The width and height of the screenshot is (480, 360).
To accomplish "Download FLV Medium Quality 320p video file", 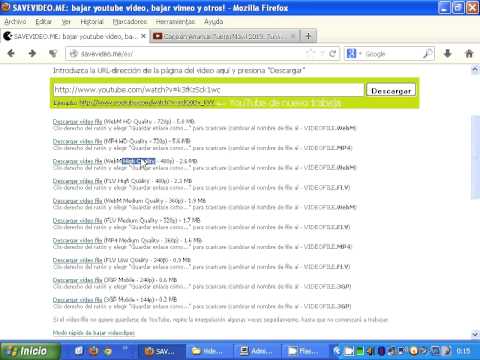I will [x=77, y=221].
